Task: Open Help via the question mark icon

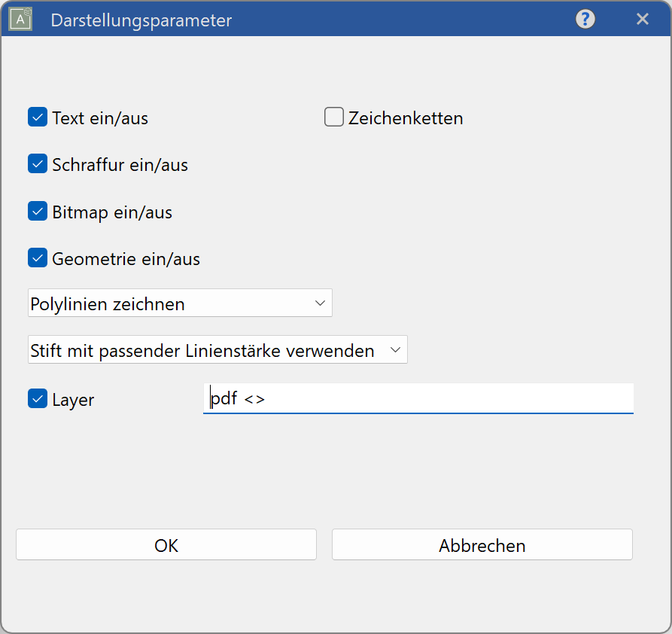Action: 585,19
